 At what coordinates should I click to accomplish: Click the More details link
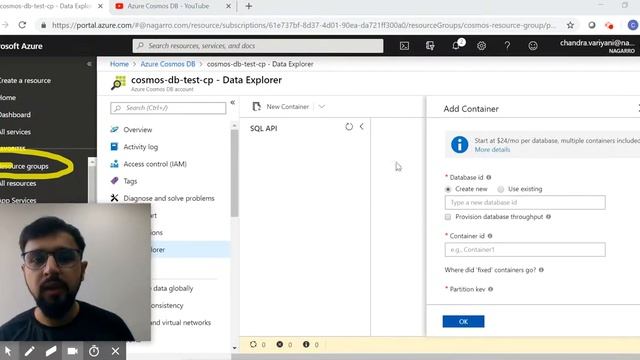point(492,149)
